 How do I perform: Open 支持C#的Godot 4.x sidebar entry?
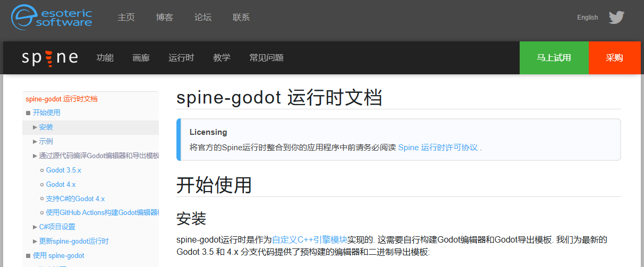point(75,199)
